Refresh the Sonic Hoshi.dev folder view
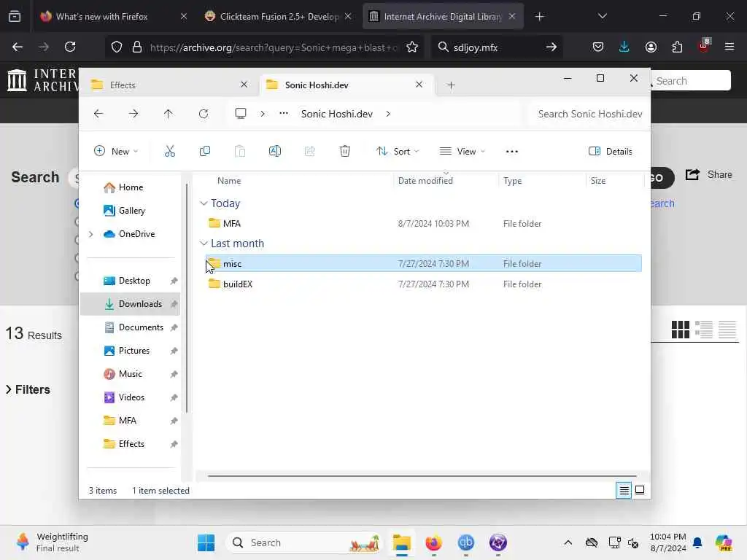This screenshot has height=560, width=747. point(204,114)
